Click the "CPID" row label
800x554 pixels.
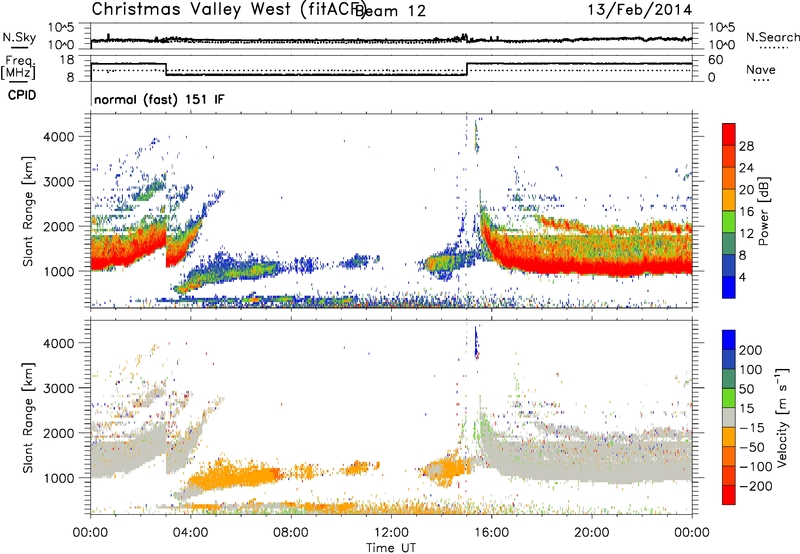[x=22, y=95]
